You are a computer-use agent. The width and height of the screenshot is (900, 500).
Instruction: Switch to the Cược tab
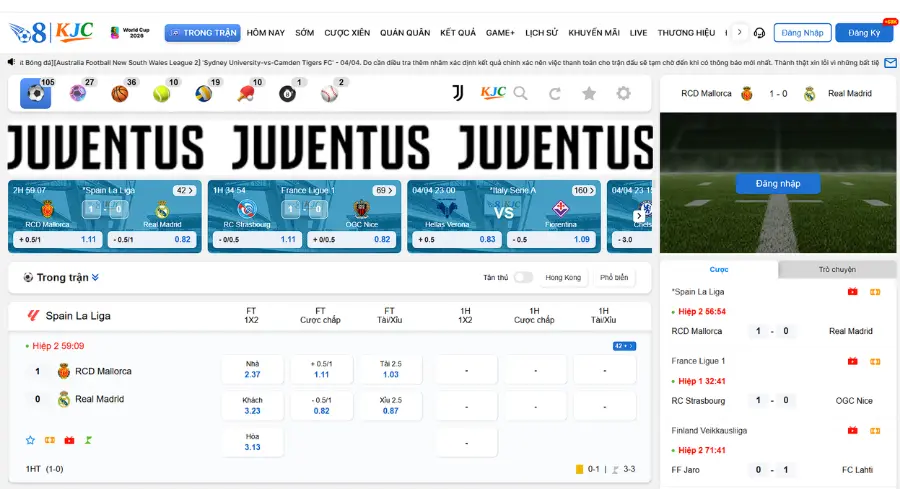719,269
